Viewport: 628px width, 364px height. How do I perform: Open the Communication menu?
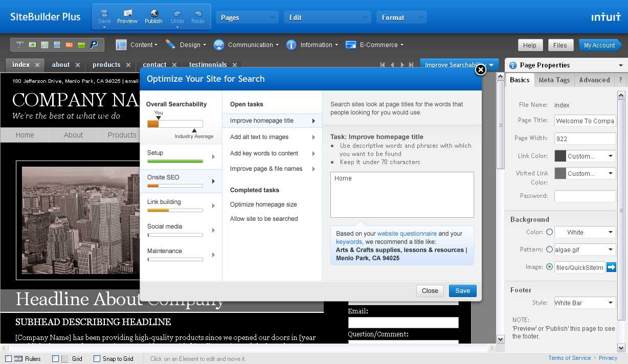tap(246, 45)
